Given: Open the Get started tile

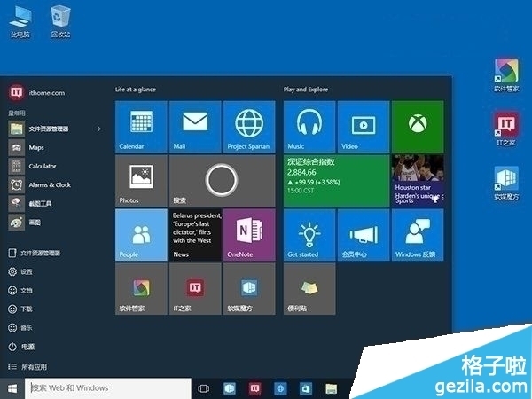Looking at the screenshot, I should click(309, 235).
